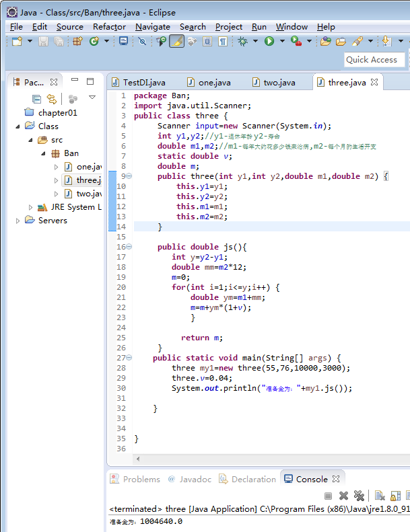The image size is (410, 532).
Task: Open the Run button dropdown arrow
Action: (x=281, y=42)
